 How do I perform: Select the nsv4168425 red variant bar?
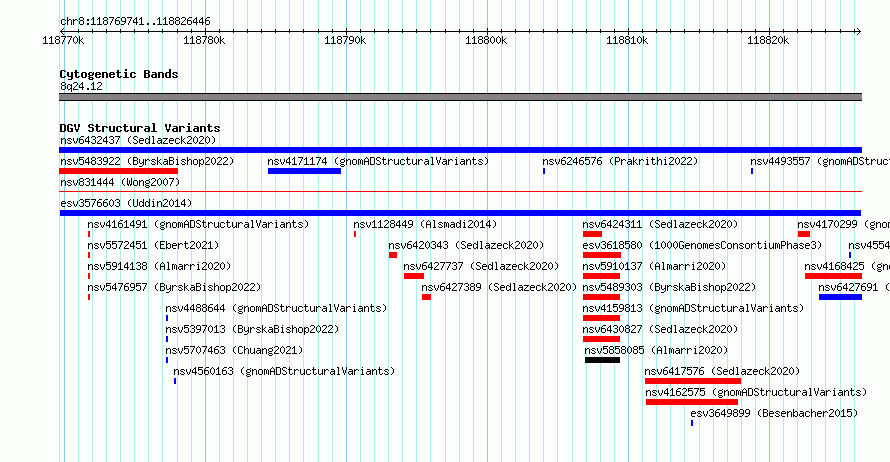tap(833, 276)
